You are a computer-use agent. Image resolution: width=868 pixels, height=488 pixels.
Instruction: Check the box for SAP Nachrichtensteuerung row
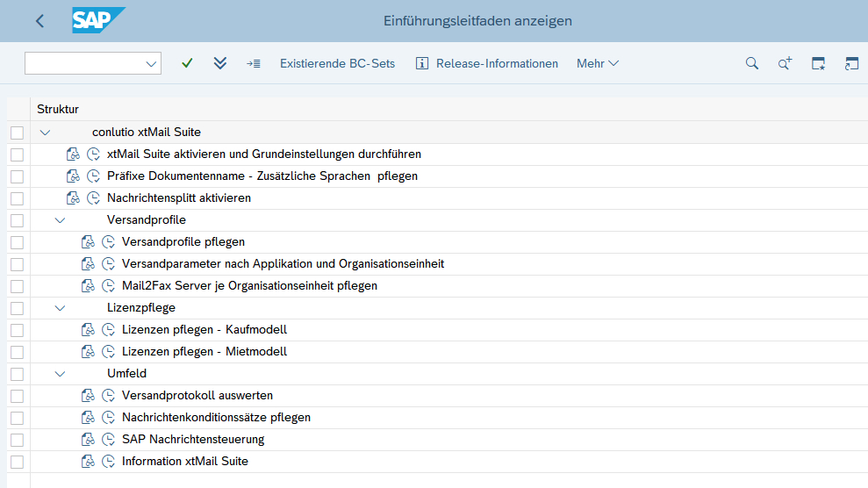(x=18, y=440)
